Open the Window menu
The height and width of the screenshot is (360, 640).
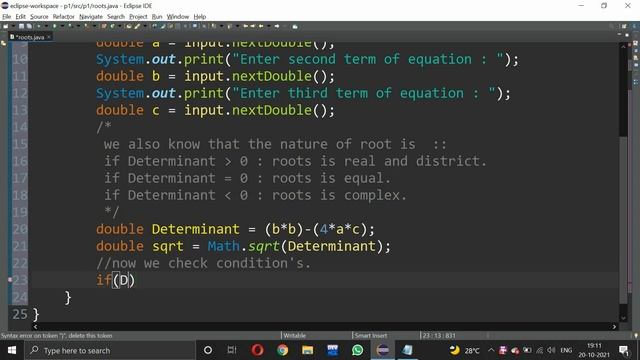[x=178, y=17]
